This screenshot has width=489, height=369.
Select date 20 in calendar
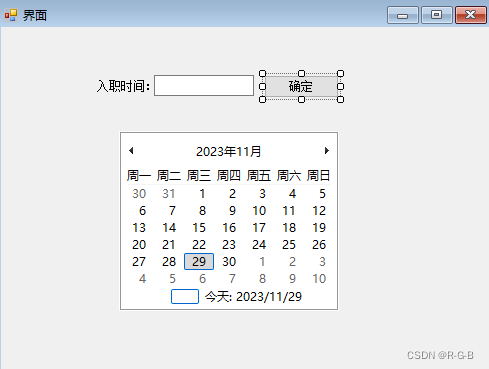[x=139, y=245]
